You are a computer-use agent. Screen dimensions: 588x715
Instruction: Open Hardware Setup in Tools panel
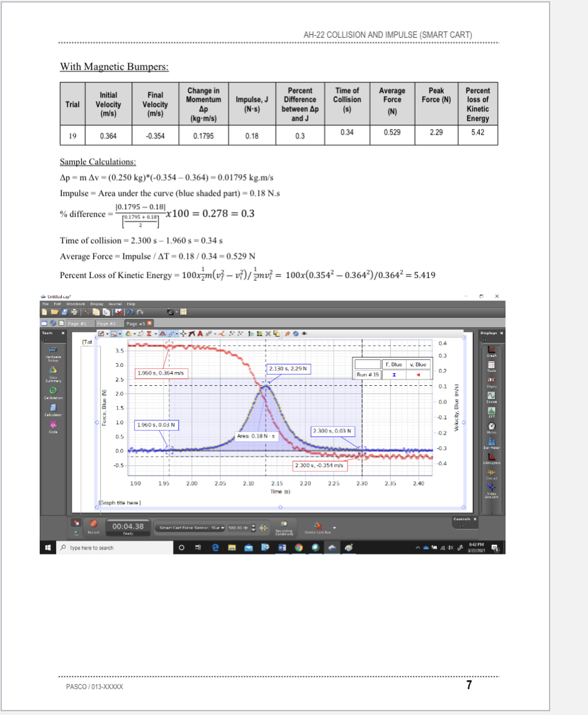point(53,353)
